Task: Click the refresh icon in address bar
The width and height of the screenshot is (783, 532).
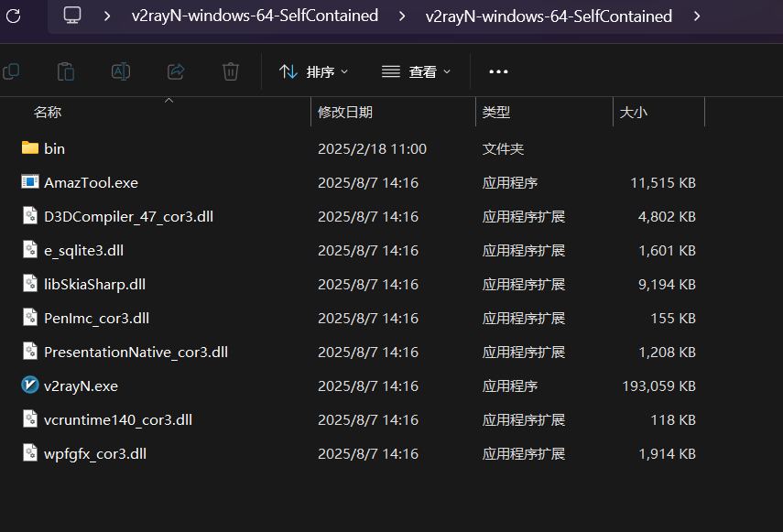Action: click(x=13, y=16)
